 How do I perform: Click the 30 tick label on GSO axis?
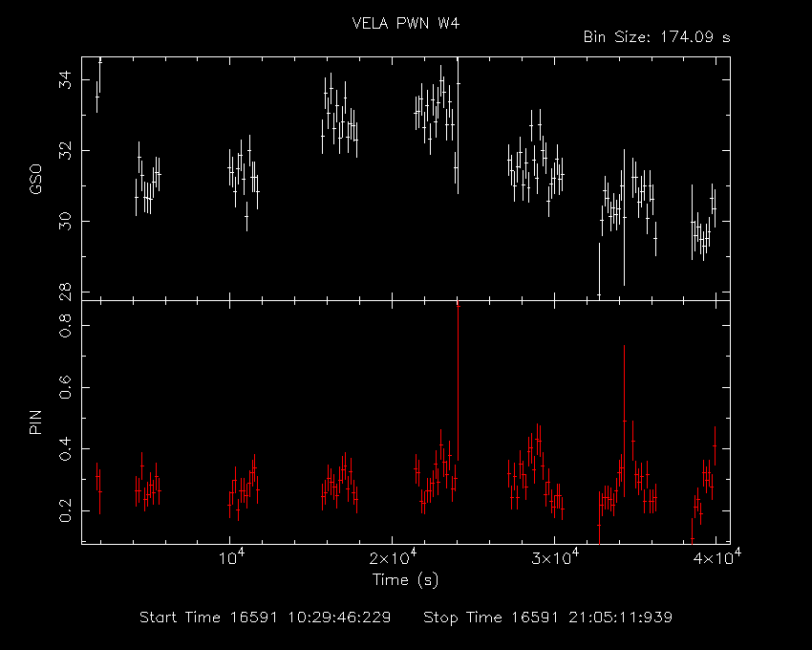coord(65,222)
